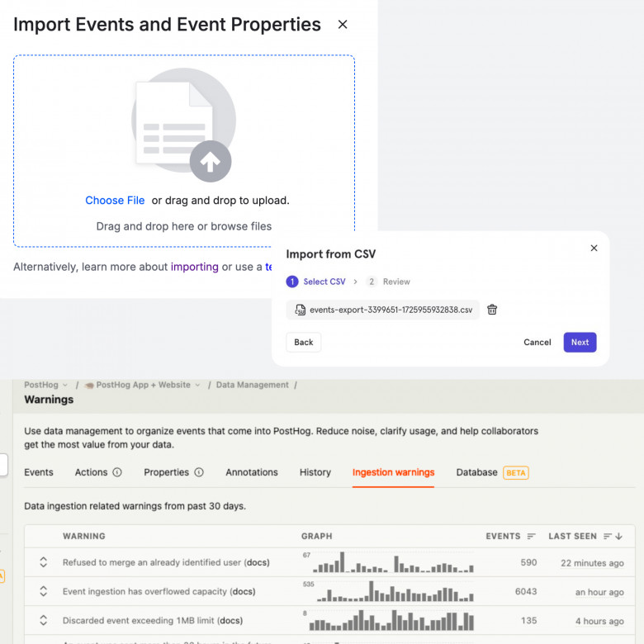Open the importing documentation link
This screenshot has height=644, width=644.
pyautogui.click(x=194, y=267)
